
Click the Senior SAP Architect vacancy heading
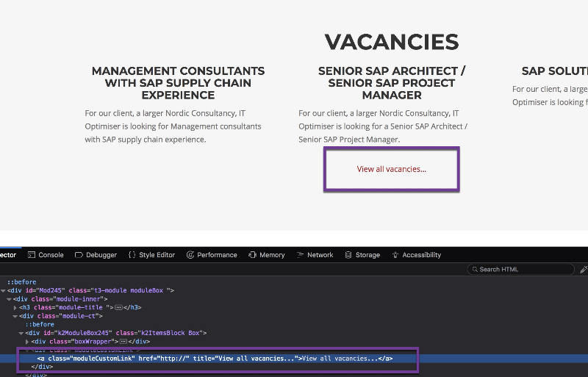[392, 83]
